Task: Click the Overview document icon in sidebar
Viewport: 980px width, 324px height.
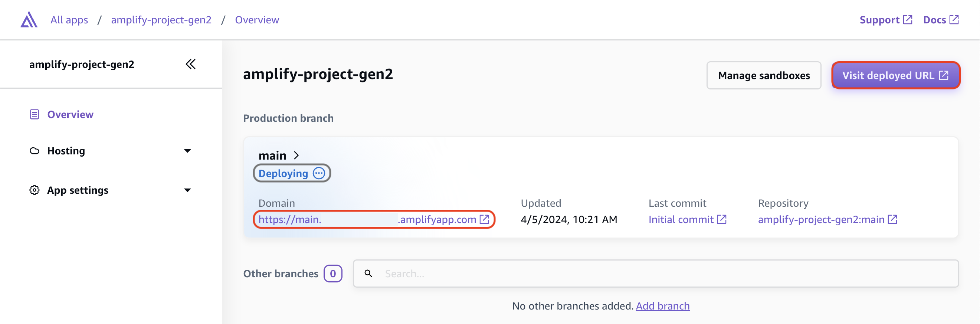Action: (34, 114)
